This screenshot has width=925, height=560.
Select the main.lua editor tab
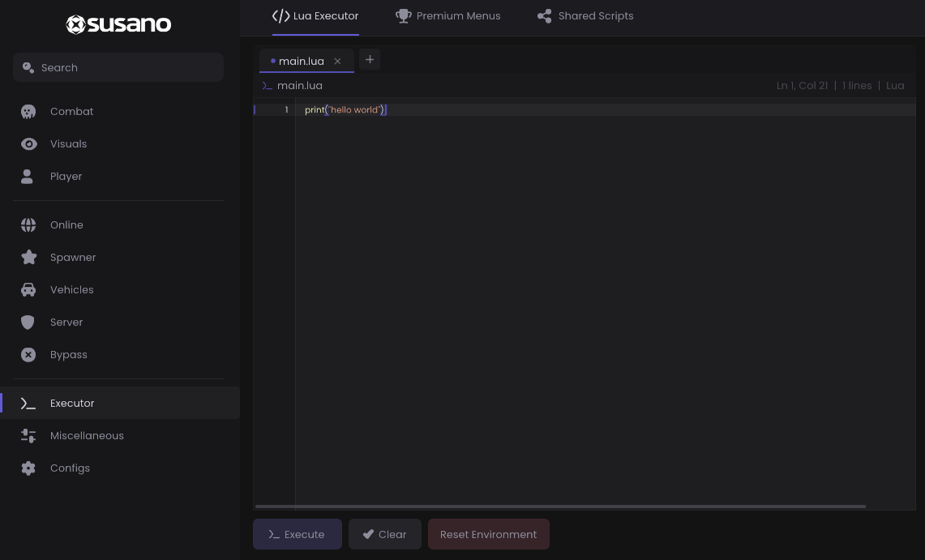(x=301, y=61)
